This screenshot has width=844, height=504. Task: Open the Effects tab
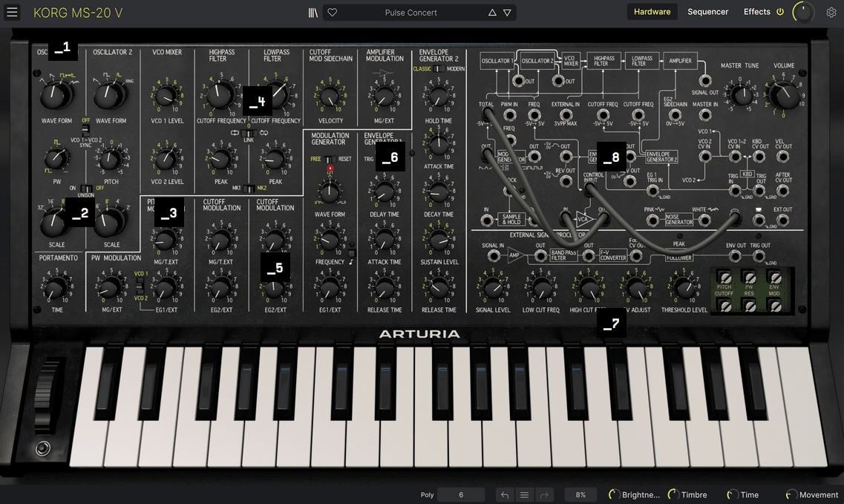click(757, 12)
